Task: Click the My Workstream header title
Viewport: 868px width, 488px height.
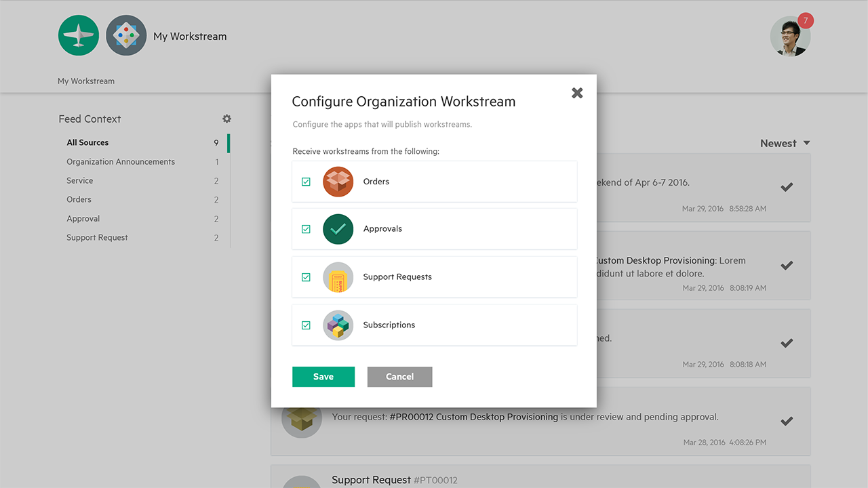Action: coord(190,37)
